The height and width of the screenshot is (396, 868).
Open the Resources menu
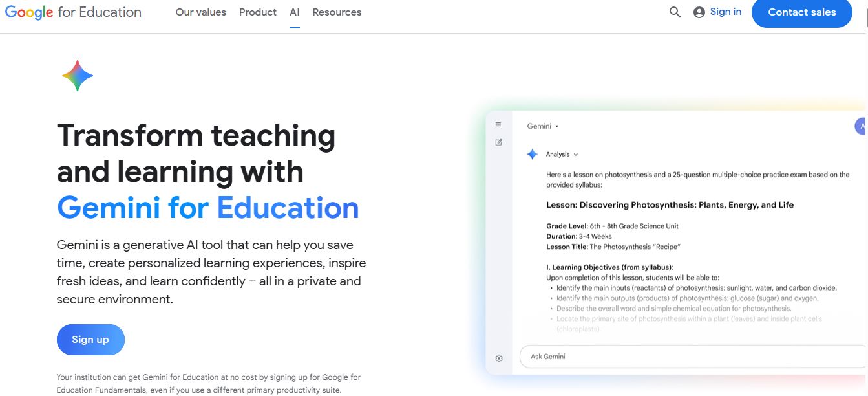pos(337,12)
